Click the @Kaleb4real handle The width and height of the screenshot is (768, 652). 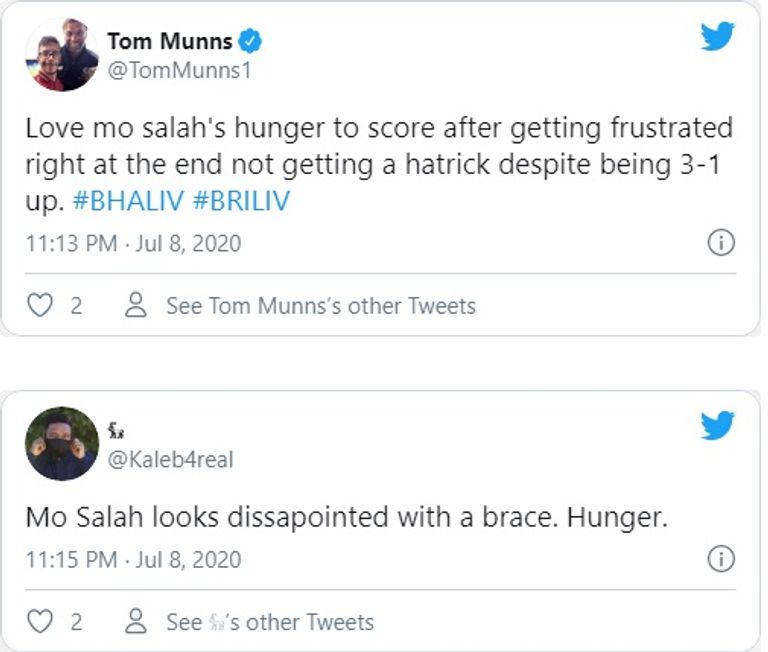170,460
